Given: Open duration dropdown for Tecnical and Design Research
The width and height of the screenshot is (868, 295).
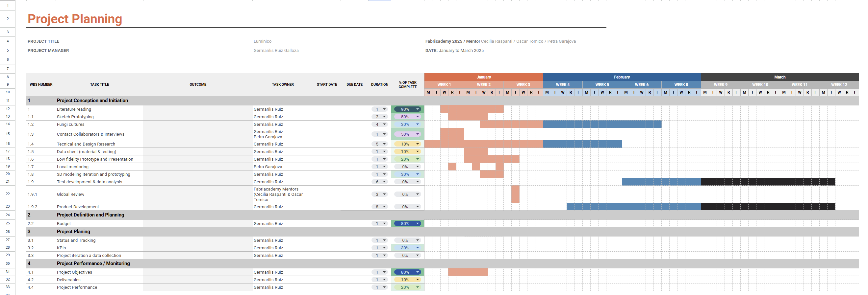Looking at the screenshot, I should tap(380, 144).
